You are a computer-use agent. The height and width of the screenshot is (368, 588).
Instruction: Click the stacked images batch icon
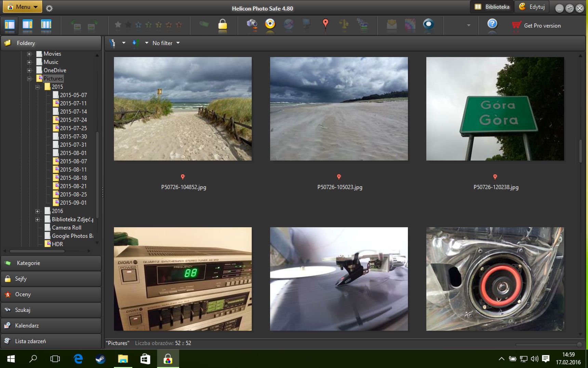[x=362, y=24]
